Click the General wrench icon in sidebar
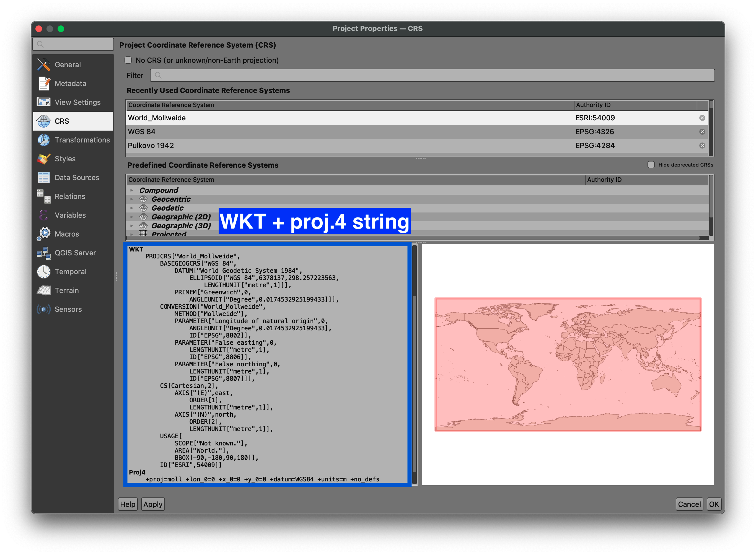The image size is (756, 555). (x=44, y=65)
